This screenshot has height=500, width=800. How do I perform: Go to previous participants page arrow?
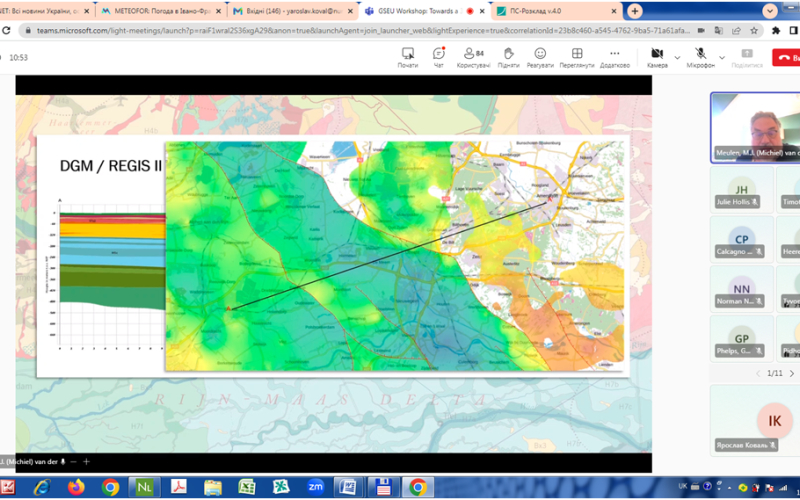pos(758,373)
